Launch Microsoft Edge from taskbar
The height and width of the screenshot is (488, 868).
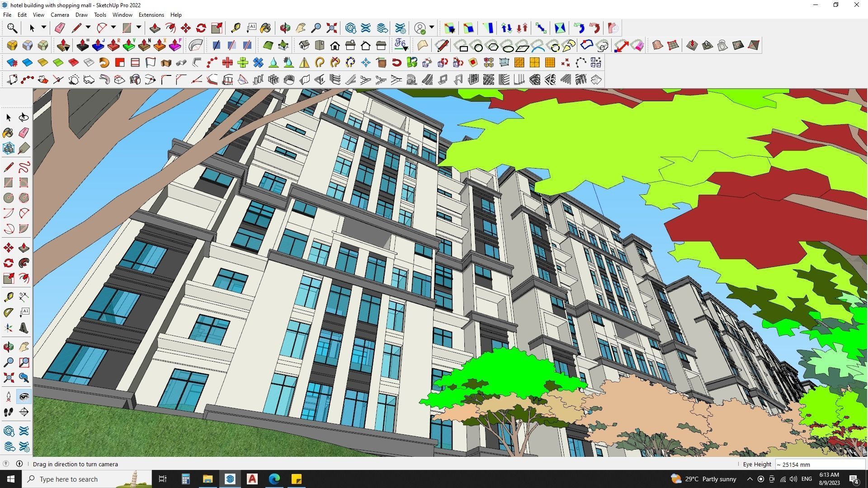(274, 479)
